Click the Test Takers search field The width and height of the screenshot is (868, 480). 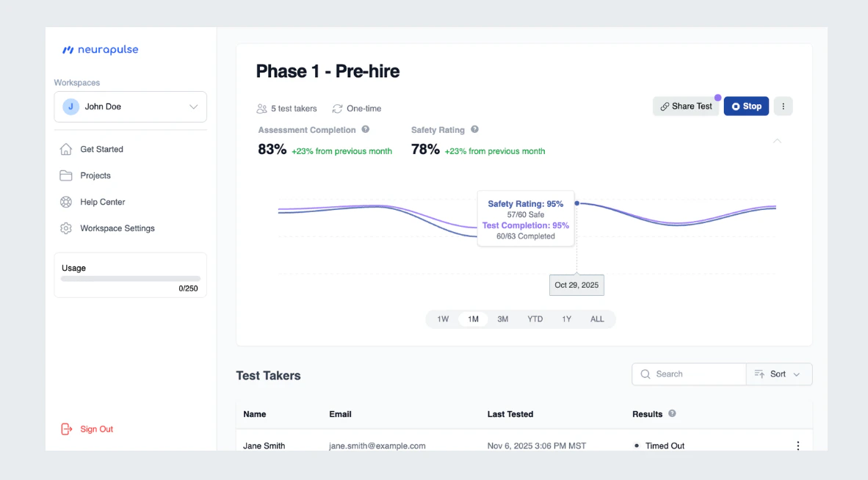pyautogui.click(x=690, y=374)
